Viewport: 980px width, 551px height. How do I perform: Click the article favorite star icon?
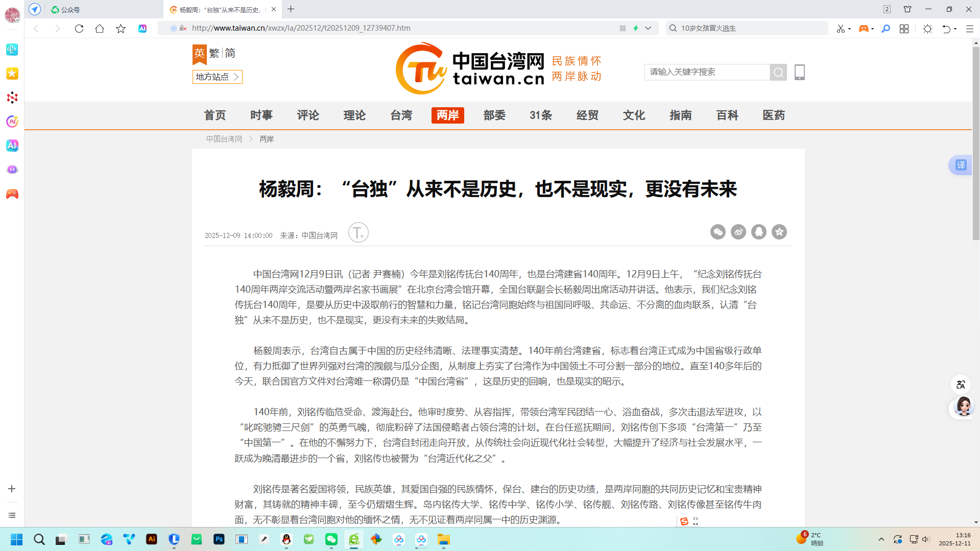pyautogui.click(x=779, y=232)
